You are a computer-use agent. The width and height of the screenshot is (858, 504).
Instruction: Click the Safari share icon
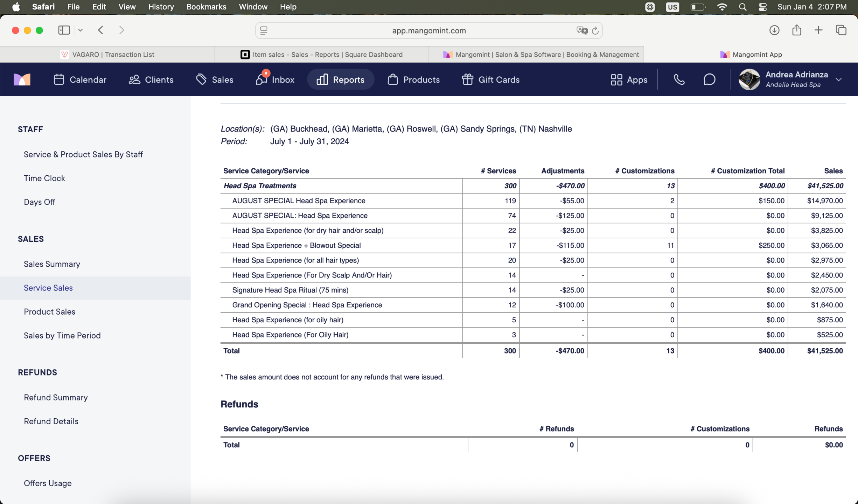tap(796, 30)
